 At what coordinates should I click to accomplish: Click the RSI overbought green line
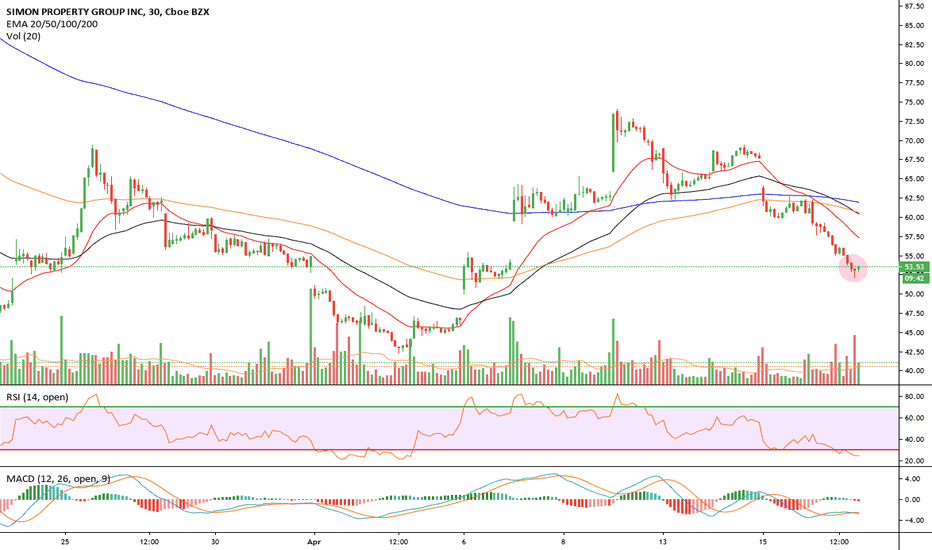(449, 407)
